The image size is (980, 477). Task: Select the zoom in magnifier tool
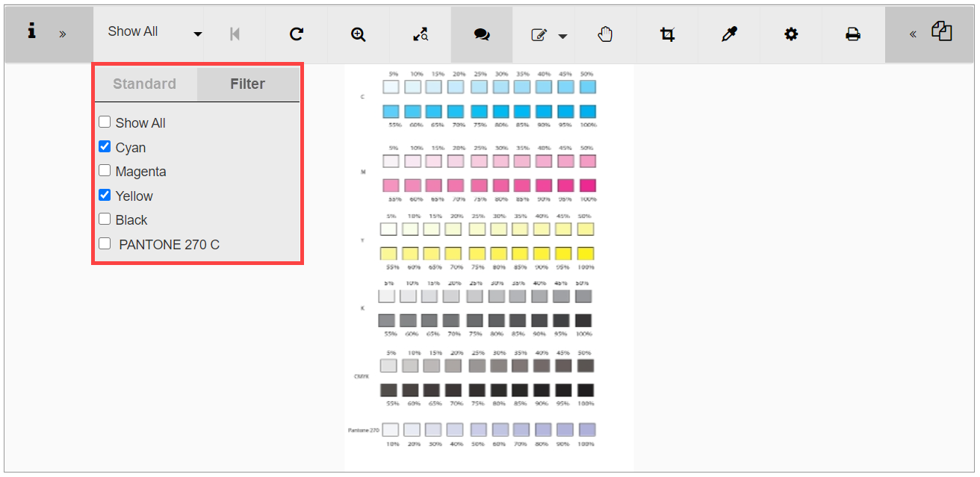359,34
